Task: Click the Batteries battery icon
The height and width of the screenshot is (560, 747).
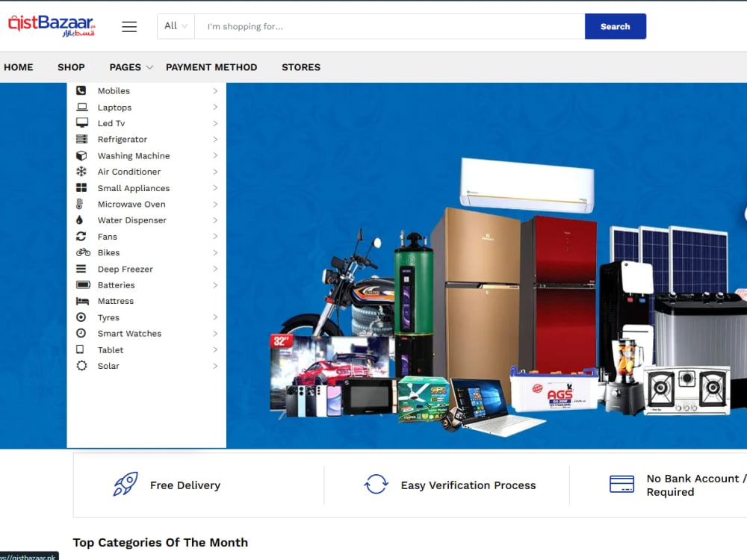Action: [x=84, y=284]
